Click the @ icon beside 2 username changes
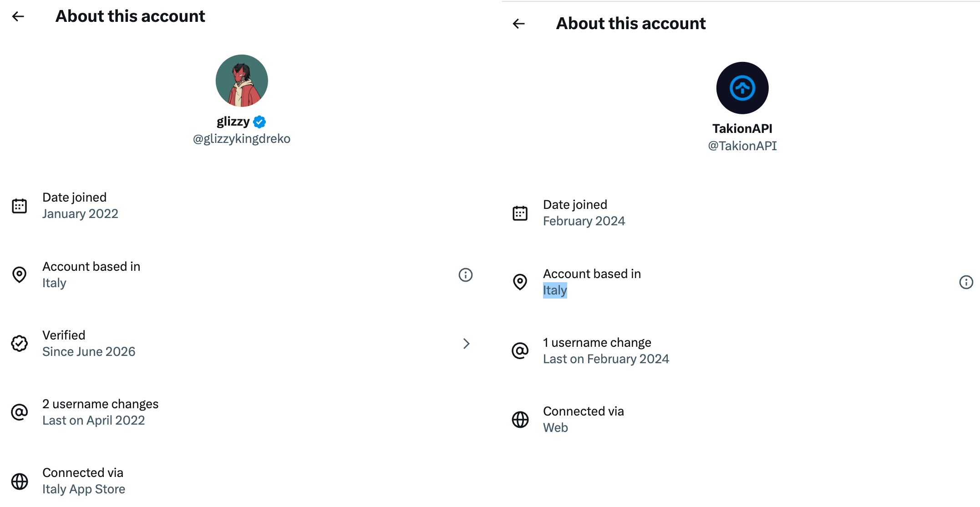The image size is (980, 507). coord(19,412)
